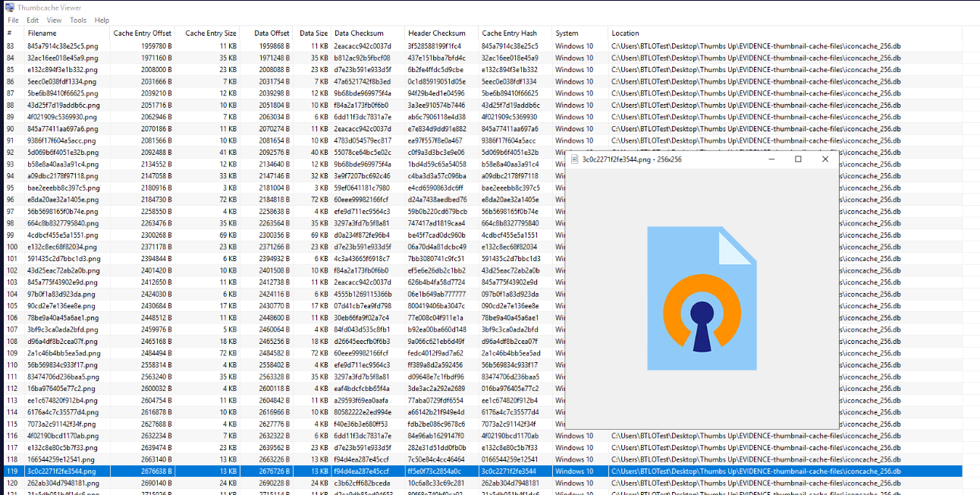Open the Tools menu
Image resolution: width=980 pixels, height=495 pixels.
pyautogui.click(x=78, y=20)
